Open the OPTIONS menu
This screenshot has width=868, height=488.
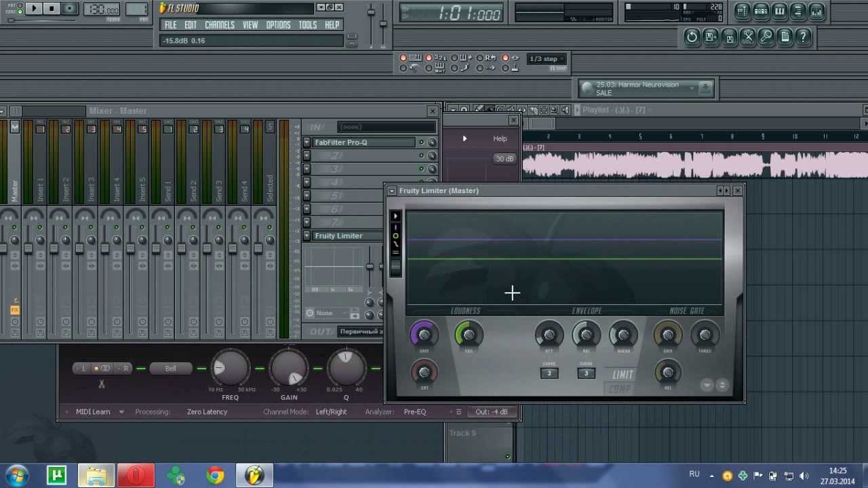click(x=278, y=25)
